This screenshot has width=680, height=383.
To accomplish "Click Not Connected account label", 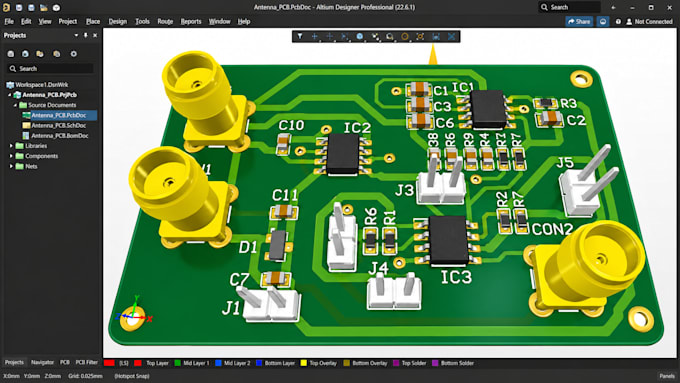I will pos(654,21).
